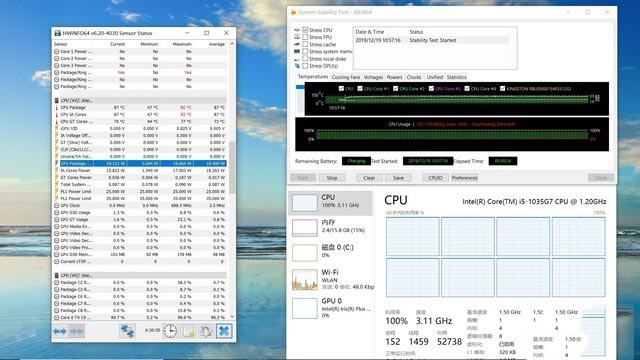Select CPU IA Cores temperature row
The width and height of the screenshot is (640, 360).
pyautogui.click(x=140, y=115)
